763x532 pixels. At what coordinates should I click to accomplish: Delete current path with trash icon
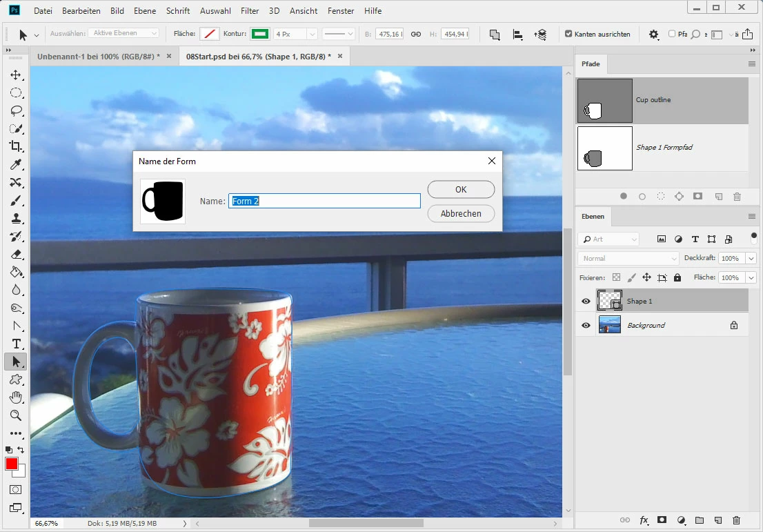737,197
